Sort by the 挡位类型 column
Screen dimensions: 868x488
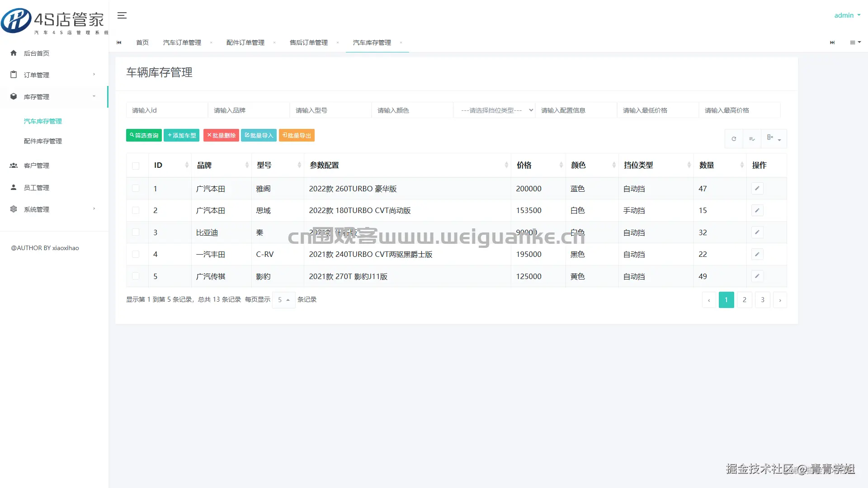(x=656, y=166)
